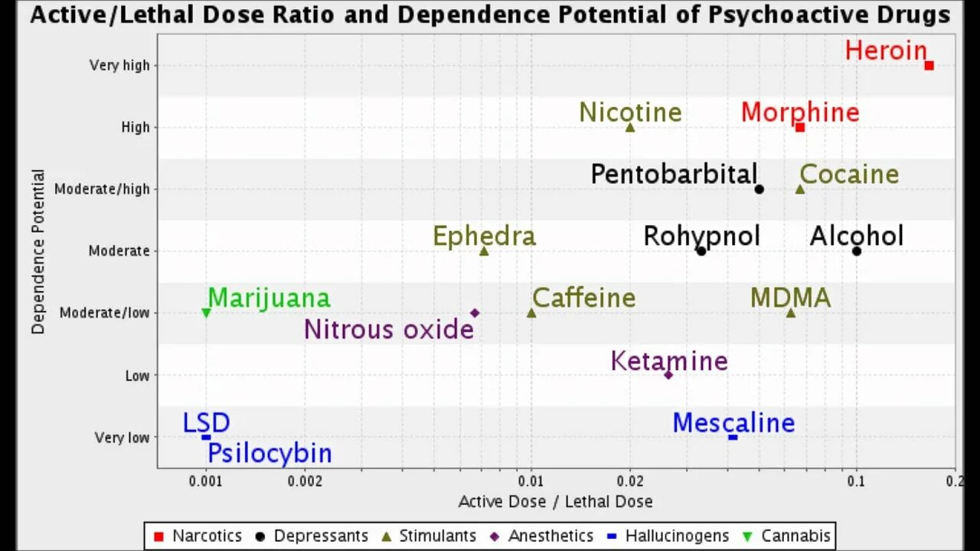Click the Narcotics red square legend swatch
Image resolution: width=980 pixels, height=551 pixels.
pyautogui.click(x=158, y=536)
